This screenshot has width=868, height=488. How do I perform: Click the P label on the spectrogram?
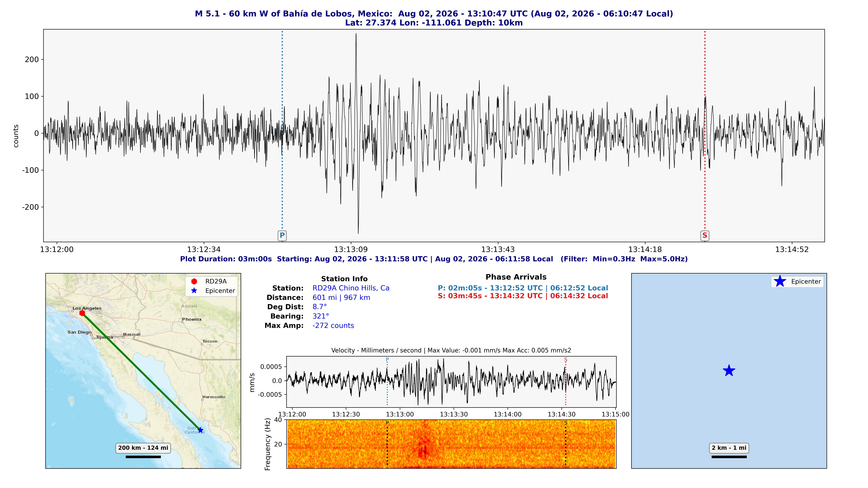tap(387, 423)
